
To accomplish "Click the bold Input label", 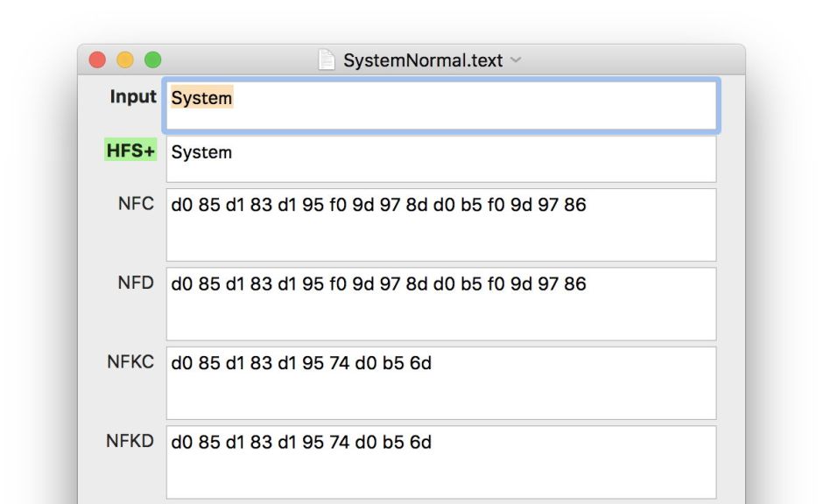I will point(132,97).
